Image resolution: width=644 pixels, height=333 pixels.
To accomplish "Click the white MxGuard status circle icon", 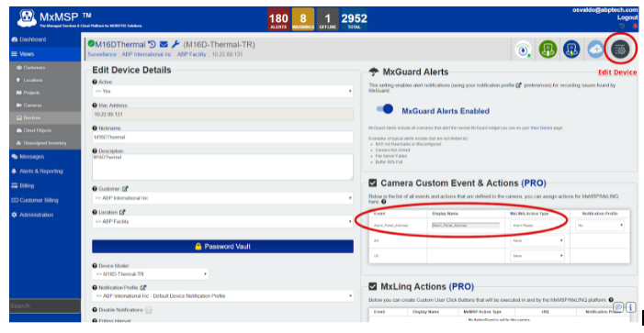I will click(523, 50).
